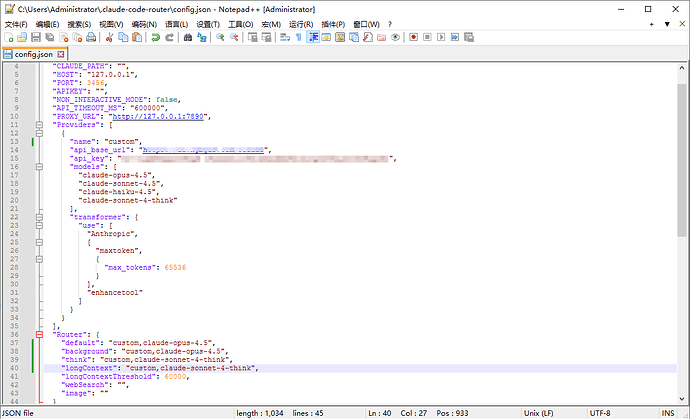The image size is (690, 419).
Task: Collapse the "Providers" fold on line 11
Action: click(39, 125)
